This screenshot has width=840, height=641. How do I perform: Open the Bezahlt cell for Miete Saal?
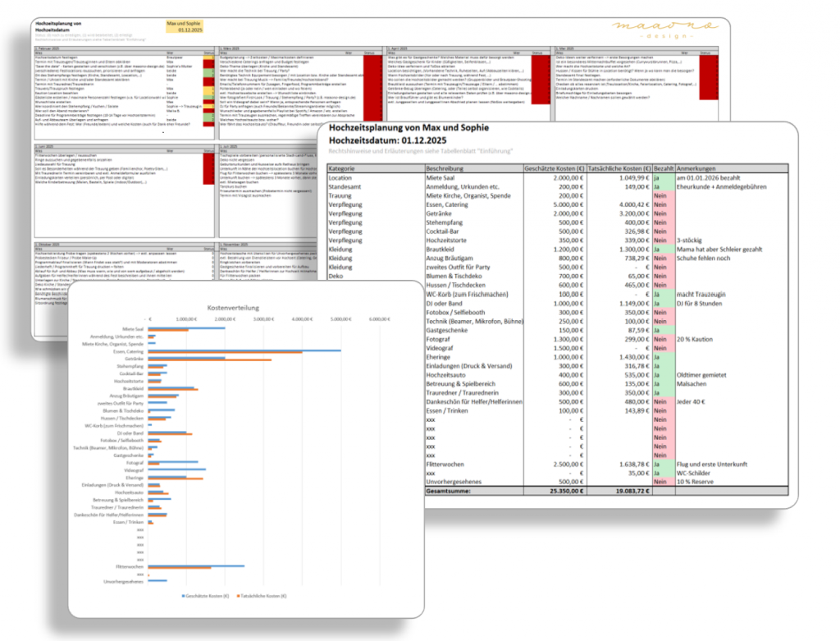click(663, 178)
